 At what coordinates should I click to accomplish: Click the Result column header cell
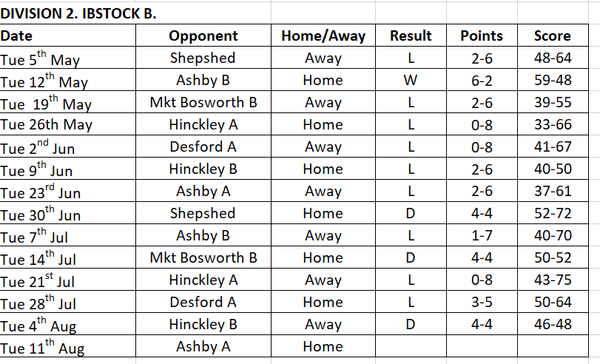(411, 36)
